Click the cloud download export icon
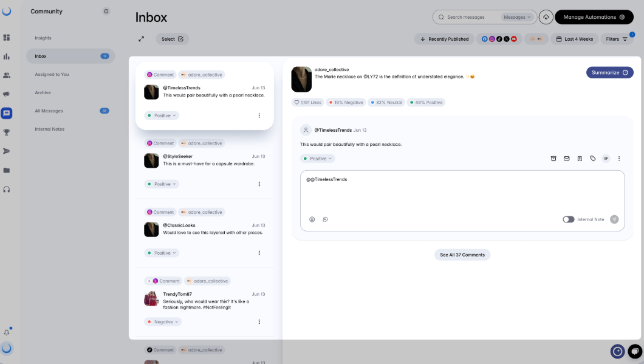The image size is (644, 364). pyautogui.click(x=546, y=17)
